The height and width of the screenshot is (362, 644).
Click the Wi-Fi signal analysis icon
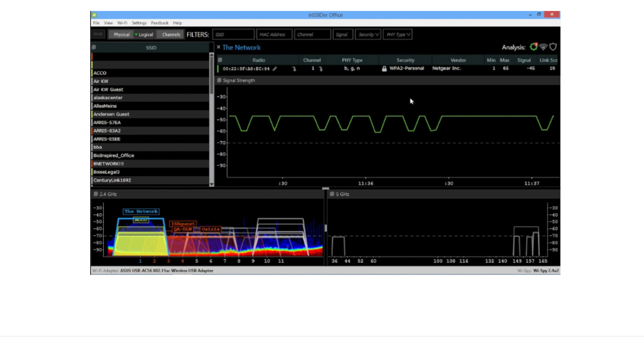tap(543, 47)
